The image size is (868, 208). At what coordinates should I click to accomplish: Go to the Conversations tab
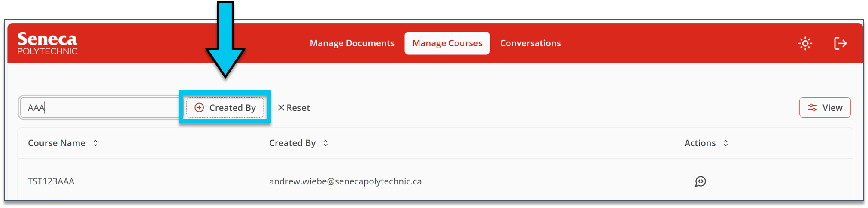530,43
